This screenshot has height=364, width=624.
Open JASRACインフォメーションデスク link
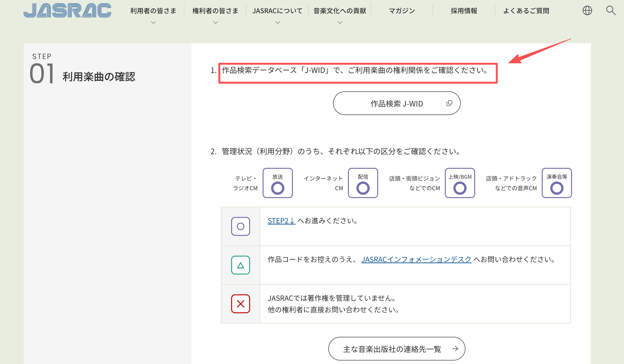(x=416, y=259)
